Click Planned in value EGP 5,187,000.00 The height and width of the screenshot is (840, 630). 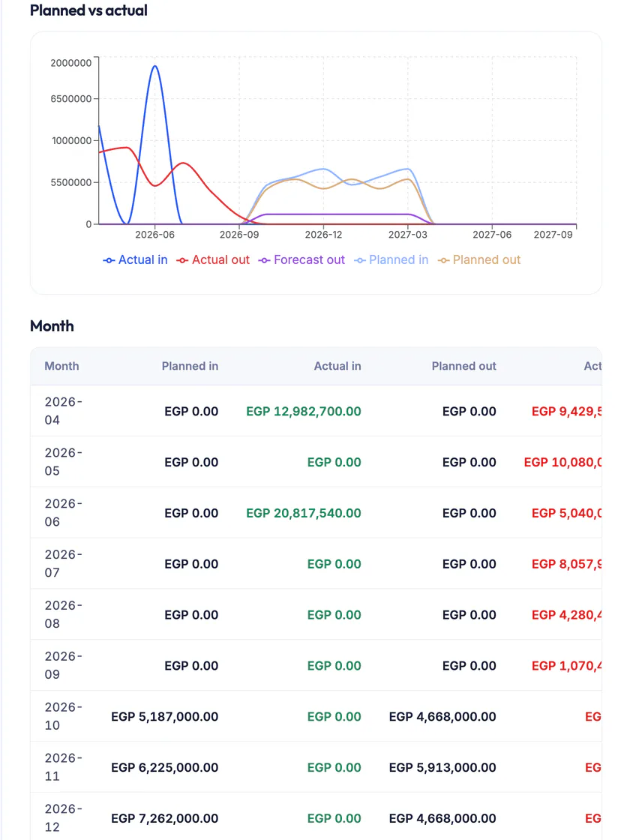click(x=164, y=717)
